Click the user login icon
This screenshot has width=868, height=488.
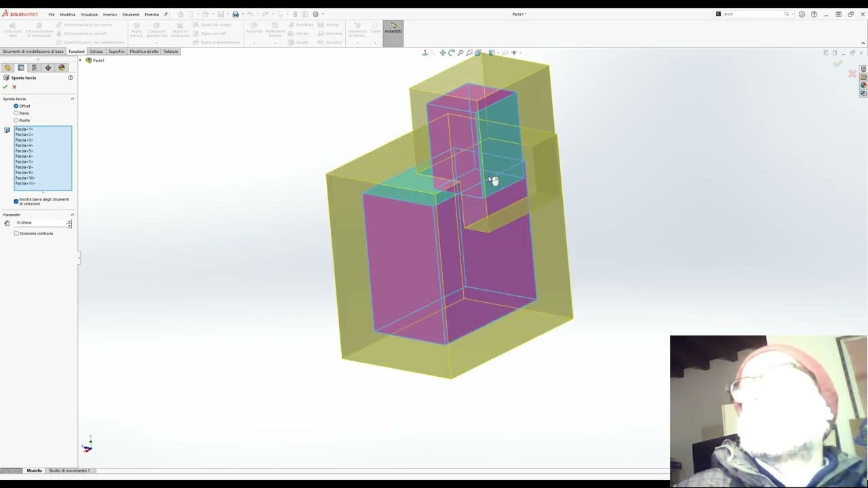(802, 14)
